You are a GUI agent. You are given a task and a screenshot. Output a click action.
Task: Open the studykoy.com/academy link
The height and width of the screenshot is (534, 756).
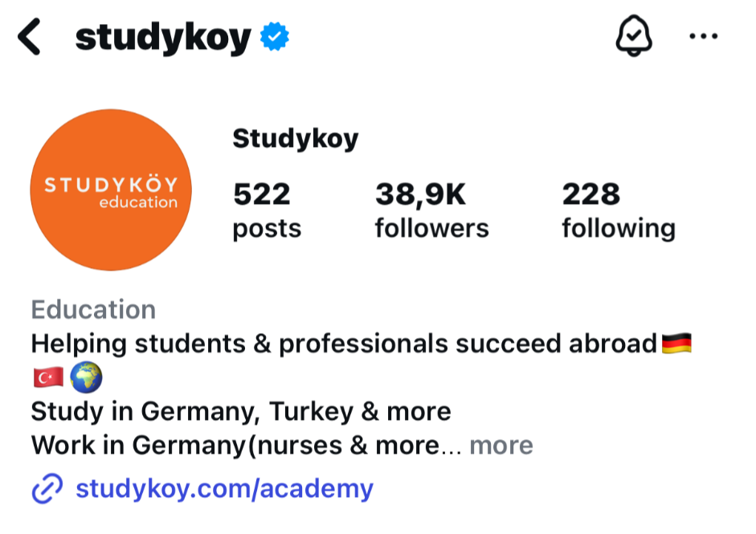pos(224,488)
